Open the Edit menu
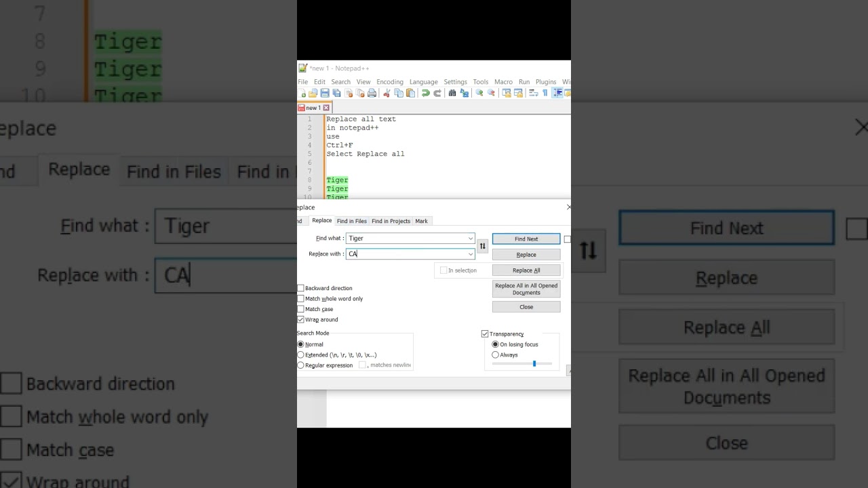This screenshot has height=488, width=868. pyautogui.click(x=319, y=82)
